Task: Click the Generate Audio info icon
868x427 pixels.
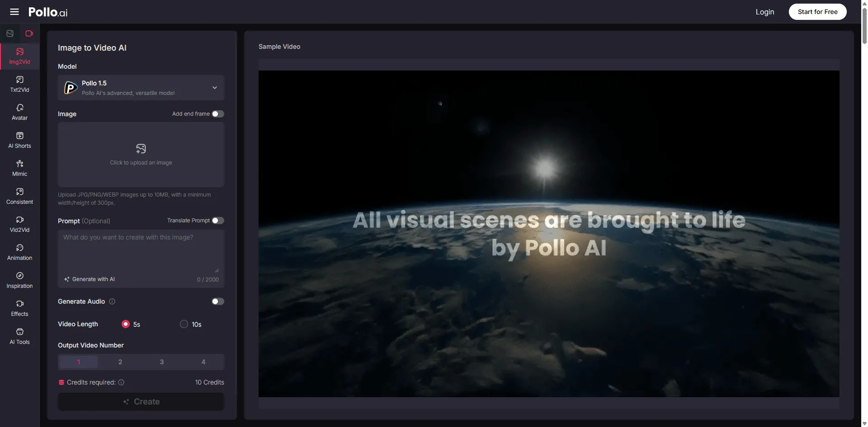Action: point(112,301)
